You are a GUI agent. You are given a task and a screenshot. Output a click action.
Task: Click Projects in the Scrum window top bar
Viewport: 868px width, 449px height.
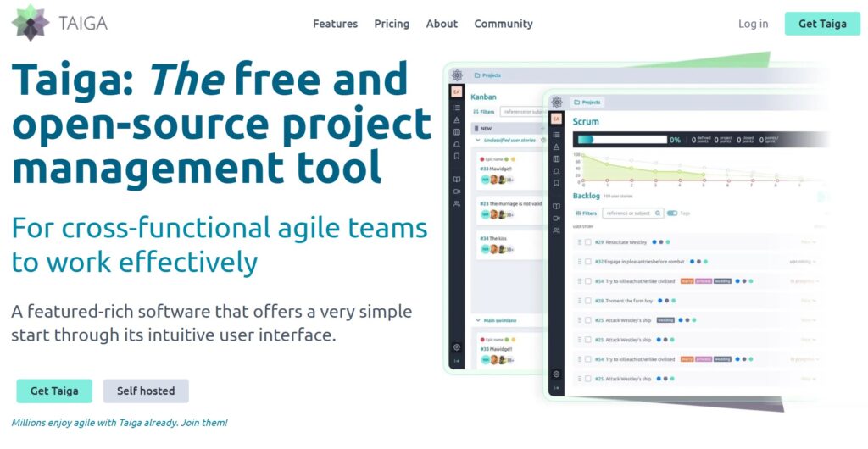coord(587,103)
